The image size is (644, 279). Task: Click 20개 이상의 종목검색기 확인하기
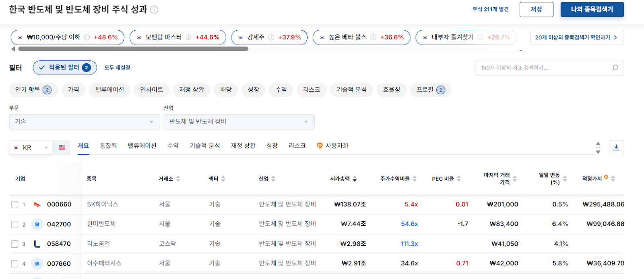coord(577,37)
